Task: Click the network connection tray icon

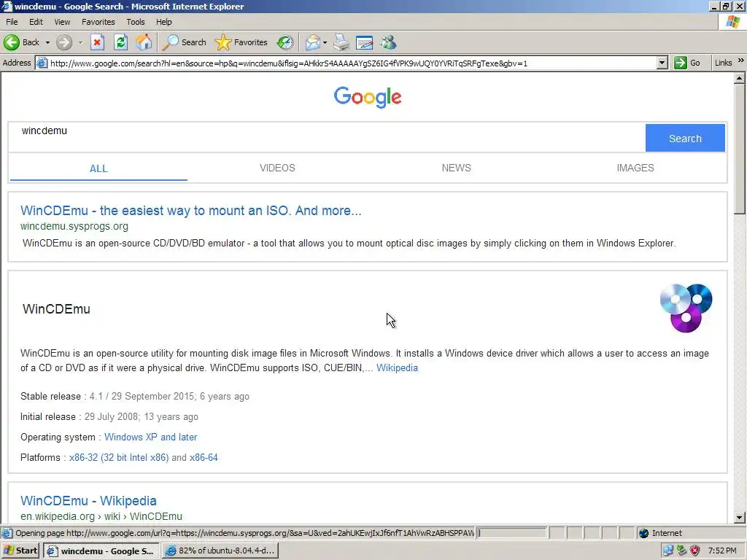Action: pyautogui.click(x=668, y=551)
